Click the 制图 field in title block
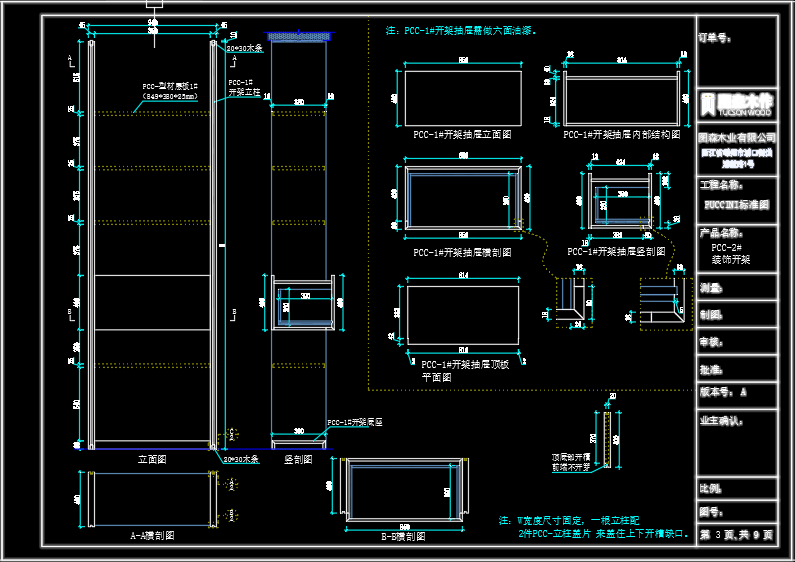 (x=737, y=314)
